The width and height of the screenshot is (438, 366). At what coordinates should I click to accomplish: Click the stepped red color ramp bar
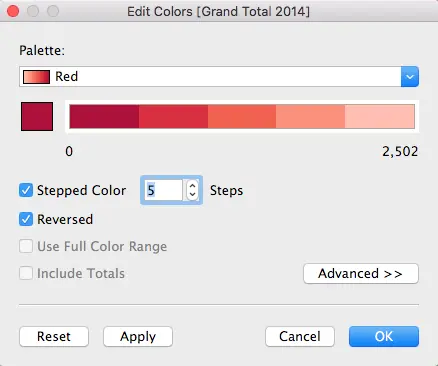pos(242,116)
